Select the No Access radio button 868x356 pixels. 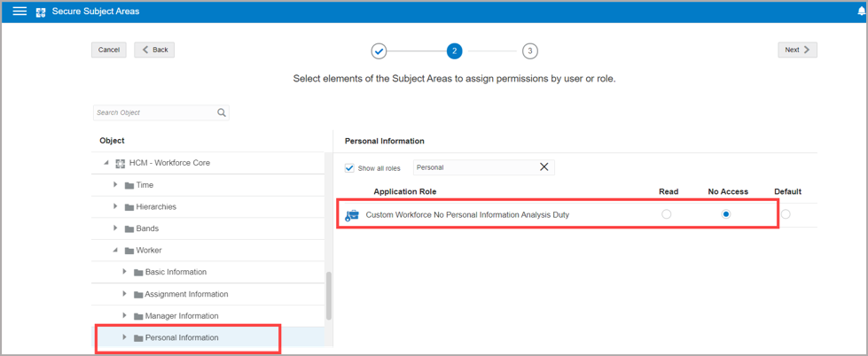(x=726, y=214)
